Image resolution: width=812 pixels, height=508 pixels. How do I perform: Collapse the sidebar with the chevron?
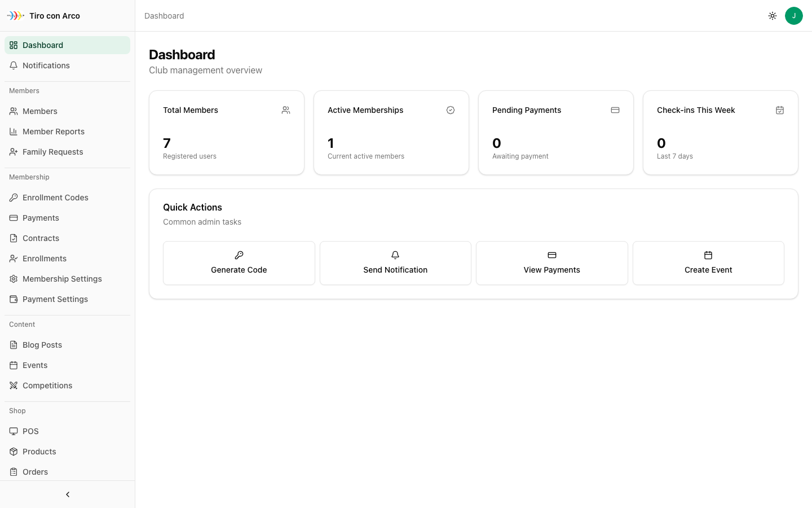click(x=67, y=494)
